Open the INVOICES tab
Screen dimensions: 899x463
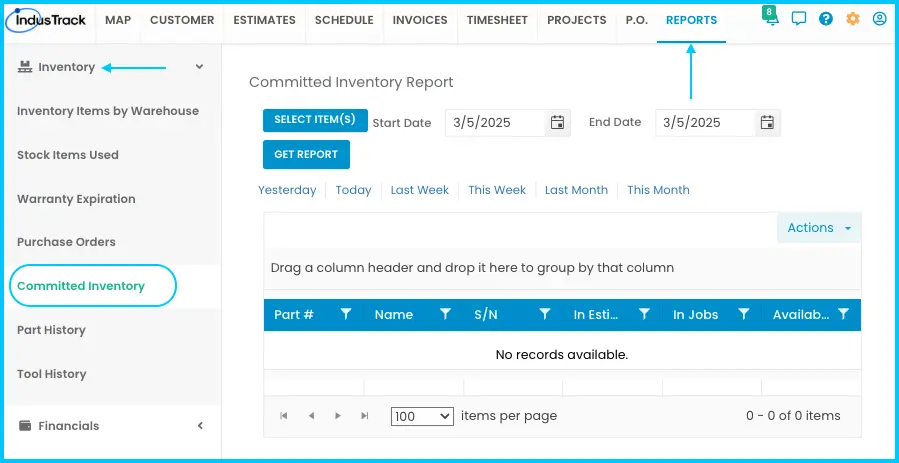tap(420, 20)
